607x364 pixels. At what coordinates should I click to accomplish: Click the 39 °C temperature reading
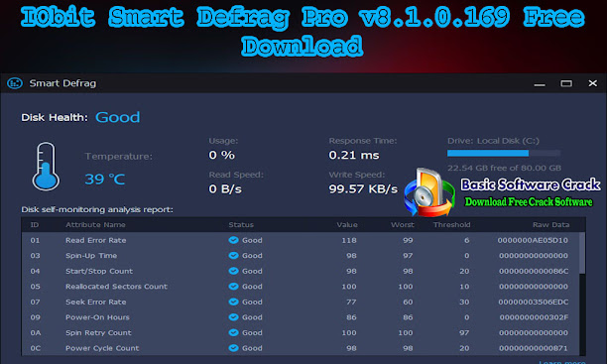[105, 179]
